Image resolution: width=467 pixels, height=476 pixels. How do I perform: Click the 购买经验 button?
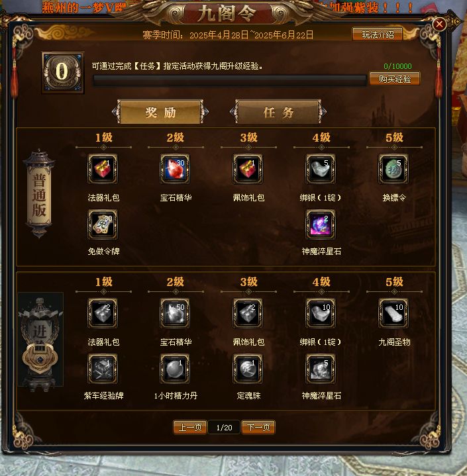coord(395,79)
